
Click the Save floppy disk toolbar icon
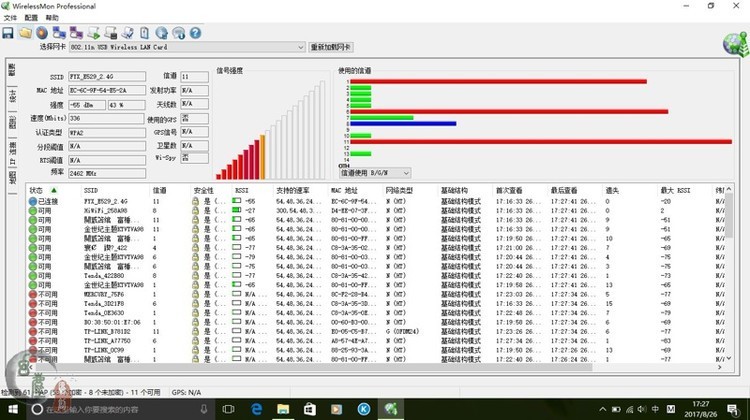[x=8, y=33]
